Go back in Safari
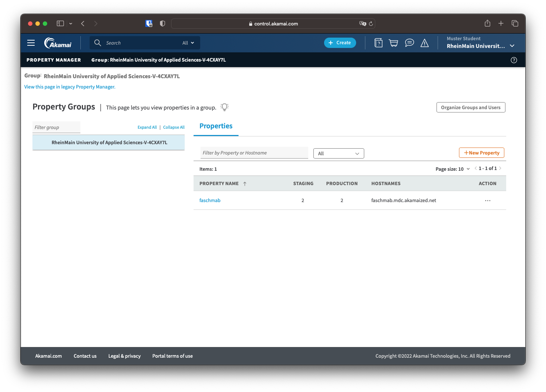 click(x=83, y=24)
